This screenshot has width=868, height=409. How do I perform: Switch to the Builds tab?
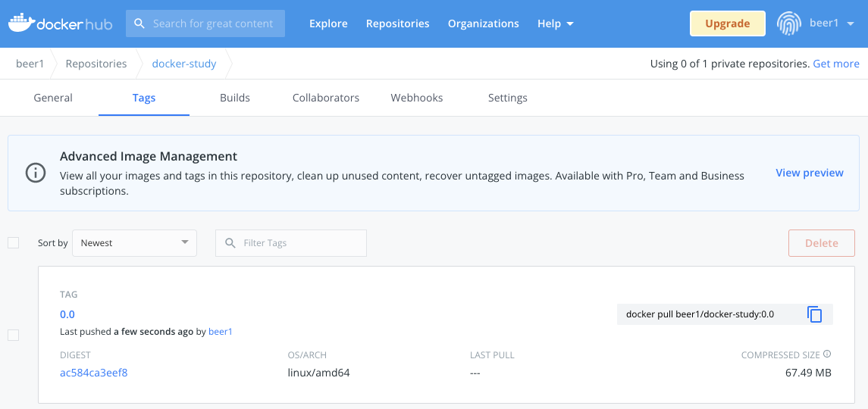coord(235,98)
